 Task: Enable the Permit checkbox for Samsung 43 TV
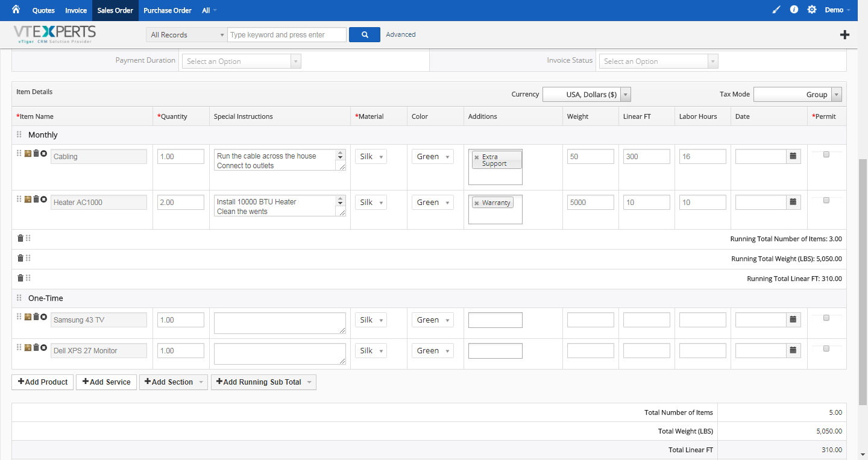(x=826, y=317)
